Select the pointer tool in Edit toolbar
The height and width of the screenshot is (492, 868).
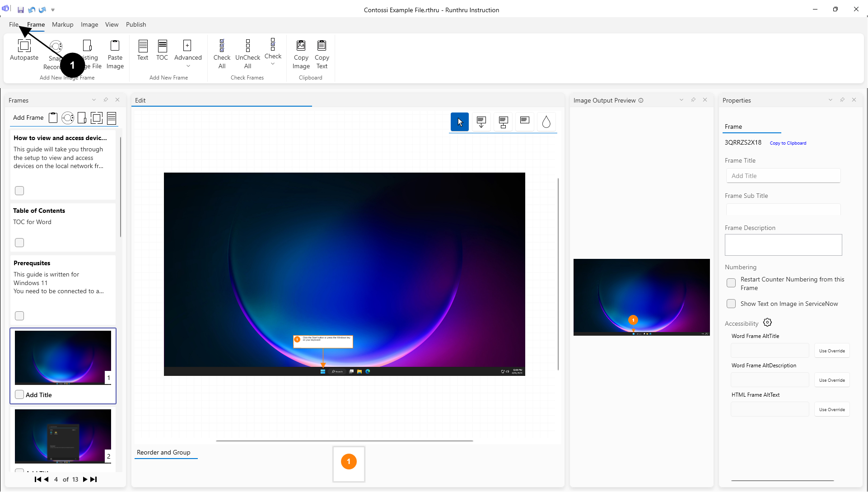coord(460,122)
